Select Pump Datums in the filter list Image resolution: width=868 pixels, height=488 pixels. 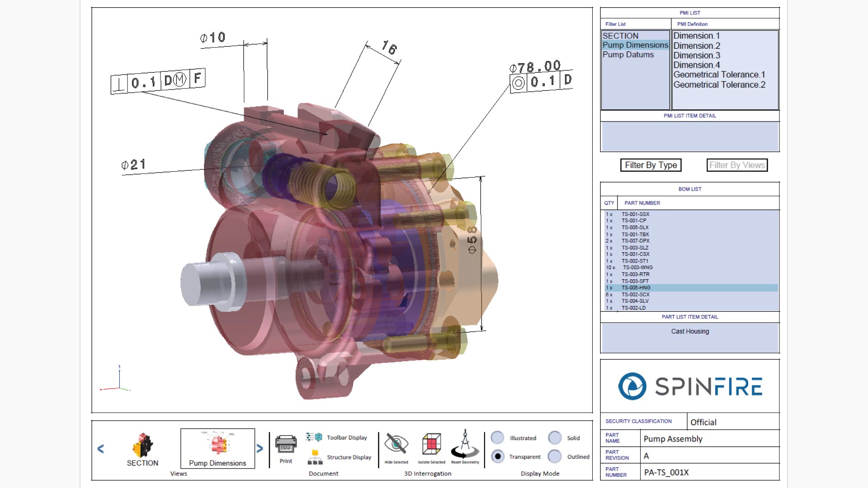[x=628, y=55]
